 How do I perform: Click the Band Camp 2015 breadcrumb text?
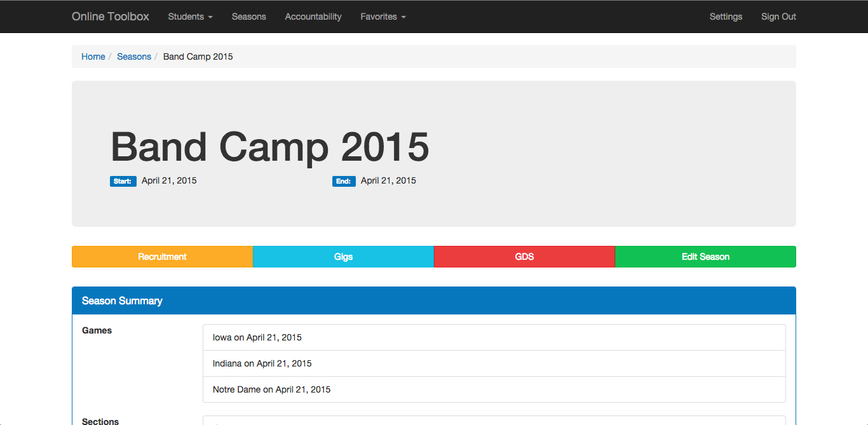(x=198, y=57)
